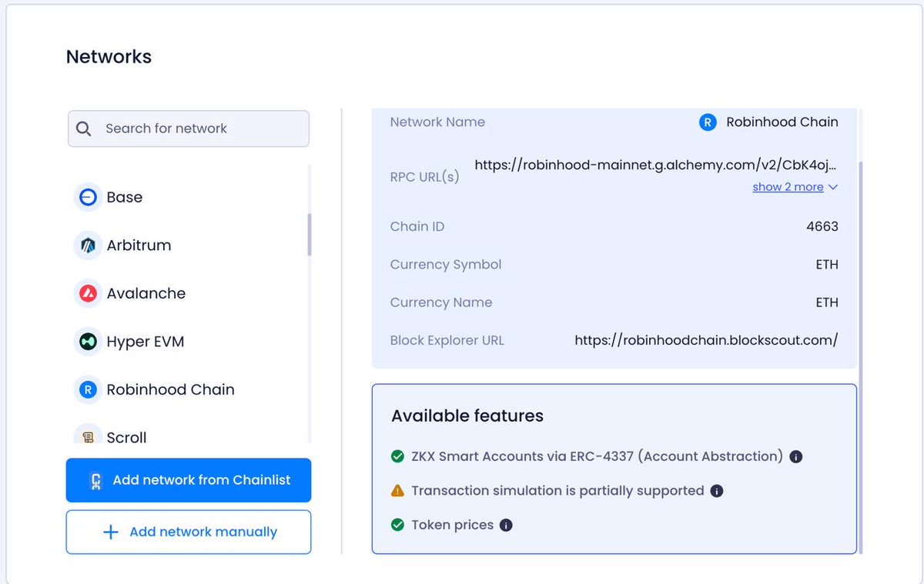Click the Block Explorer URL label
Viewport: 924px width, 584px height.
(447, 340)
